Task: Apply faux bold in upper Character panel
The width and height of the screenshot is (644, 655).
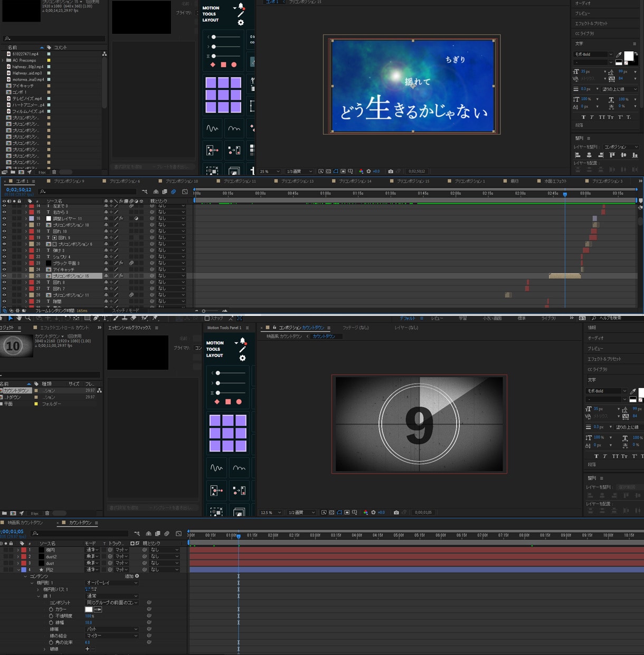Action: pos(583,117)
